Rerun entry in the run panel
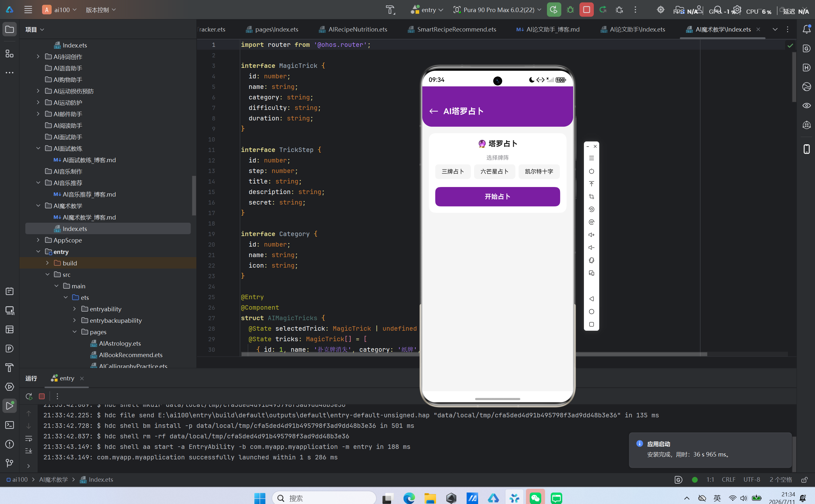The height and width of the screenshot is (504, 815). pyautogui.click(x=29, y=396)
